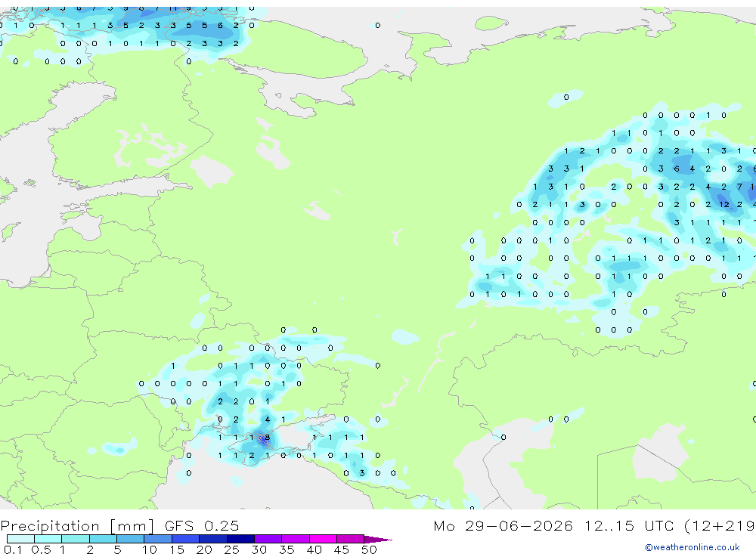Click the legend scale label '35'
Screen dimensions: 756x554
(287, 549)
